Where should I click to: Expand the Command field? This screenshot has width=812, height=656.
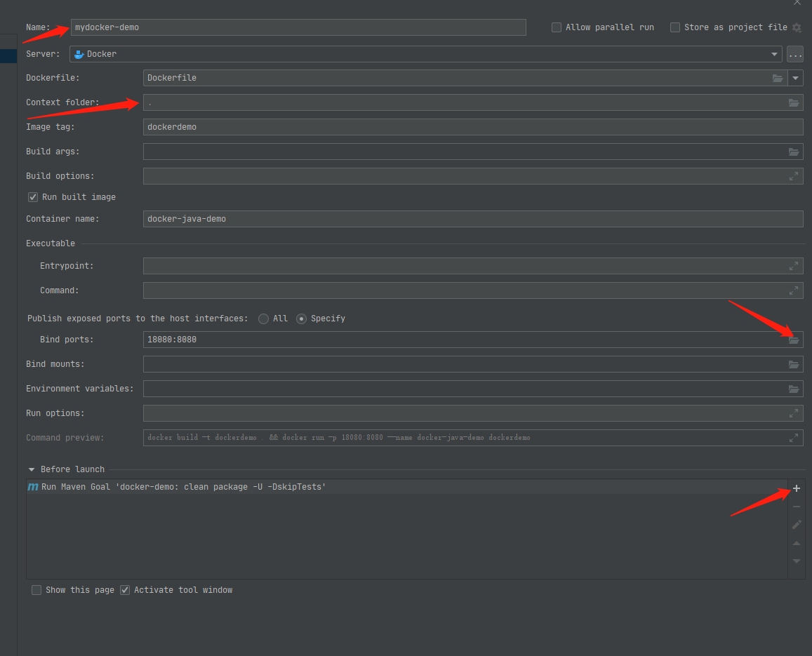tap(793, 290)
